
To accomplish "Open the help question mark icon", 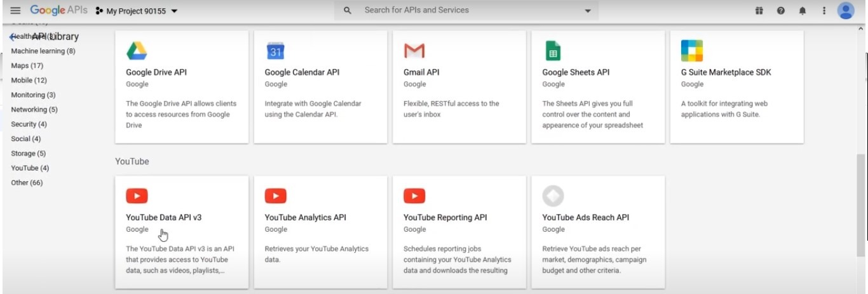I will click(780, 11).
